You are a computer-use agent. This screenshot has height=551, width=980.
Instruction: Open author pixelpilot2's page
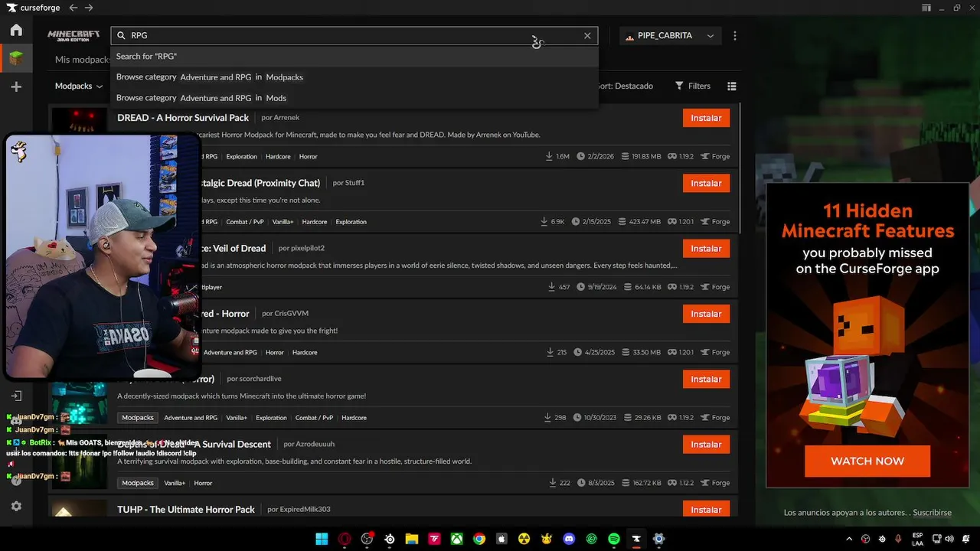click(x=307, y=248)
